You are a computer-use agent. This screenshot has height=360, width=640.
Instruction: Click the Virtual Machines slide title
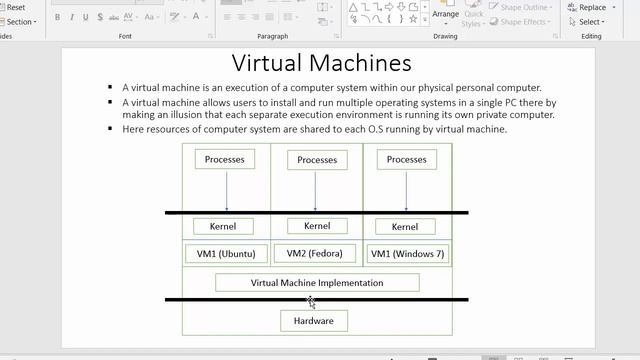322,63
